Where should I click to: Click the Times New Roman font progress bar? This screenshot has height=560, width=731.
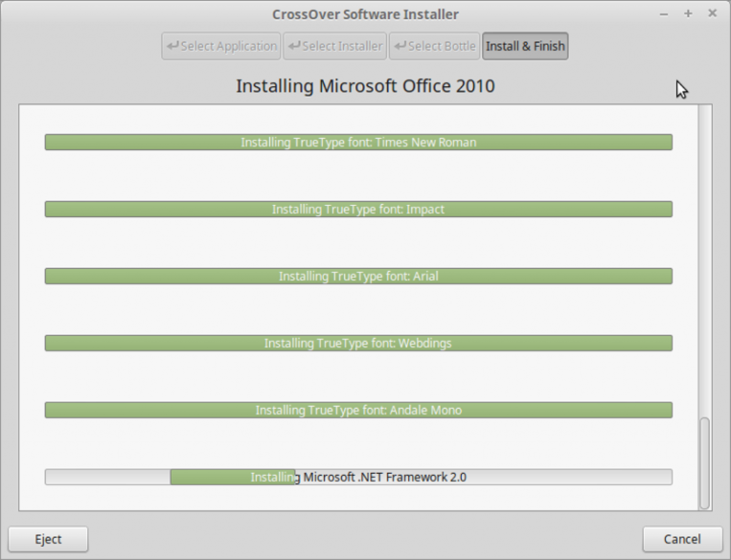tap(358, 142)
